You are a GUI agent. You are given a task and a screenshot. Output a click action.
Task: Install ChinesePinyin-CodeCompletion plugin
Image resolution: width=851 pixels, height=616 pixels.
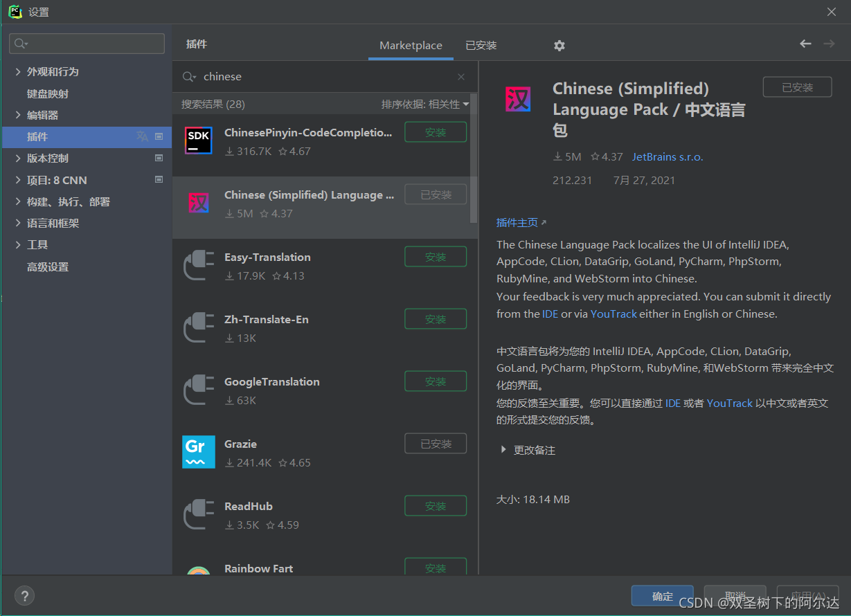[x=436, y=132]
